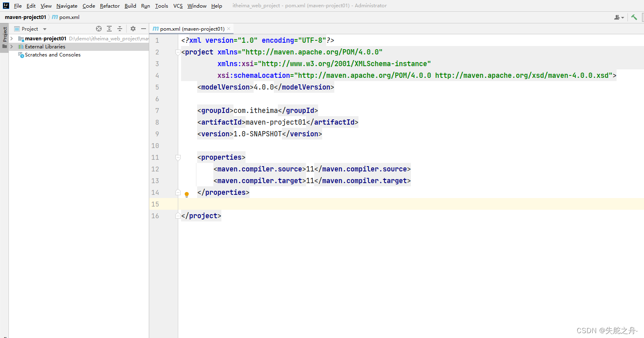
Task: Select the pom.xml (maven-project01) tab
Action: point(192,29)
